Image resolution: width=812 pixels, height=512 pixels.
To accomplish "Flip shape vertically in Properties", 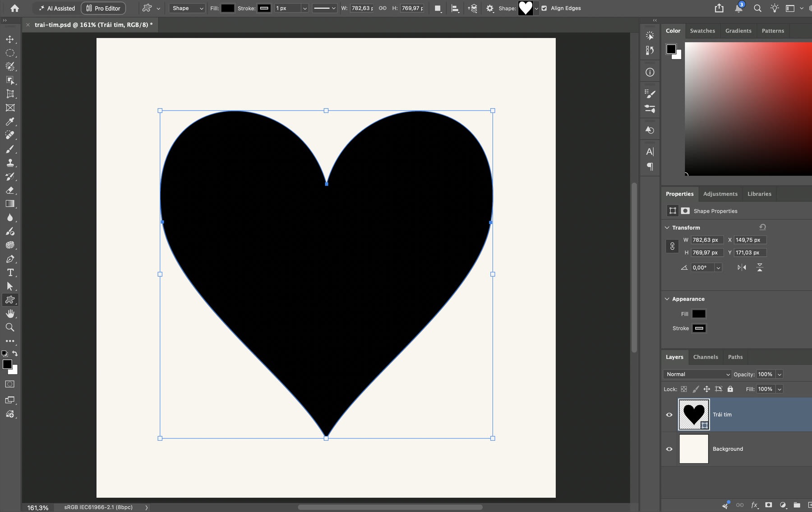I will click(x=760, y=267).
